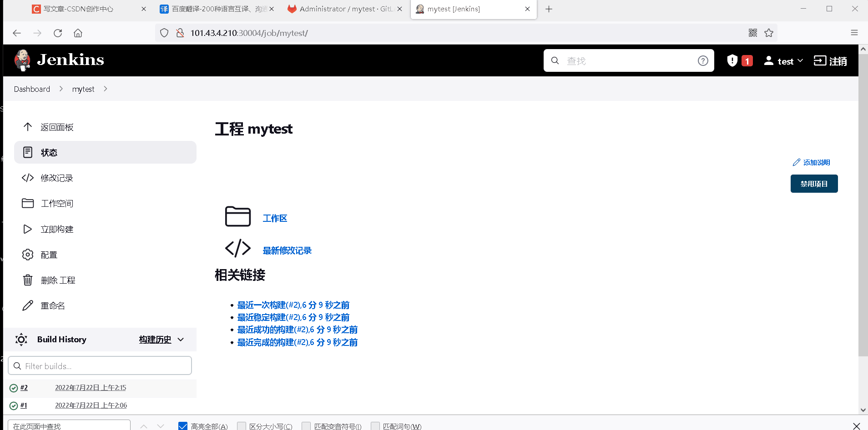Viewport: 868px width, 430px height.
Task: Click the tracking protection shield icon
Action: tap(164, 33)
